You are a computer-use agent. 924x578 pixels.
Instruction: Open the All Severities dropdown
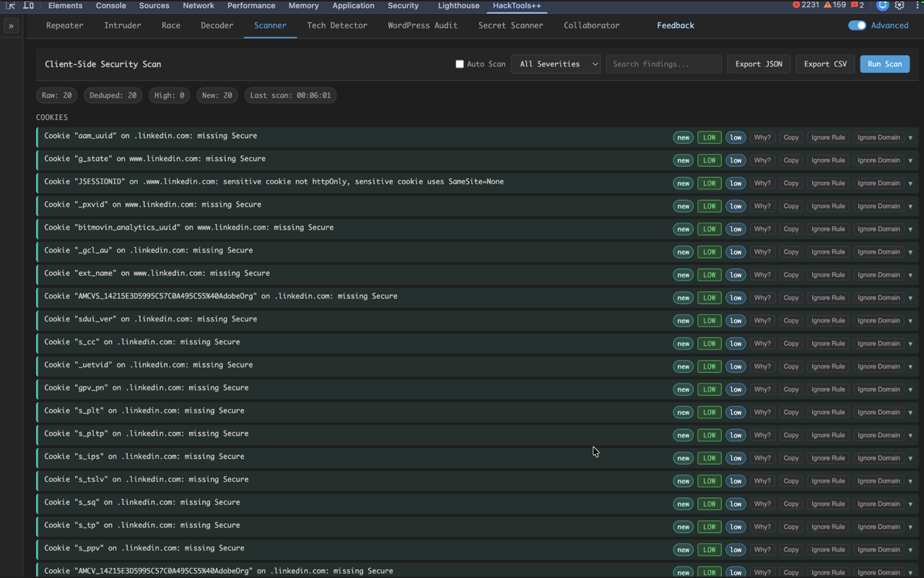[x=556, y=64]
